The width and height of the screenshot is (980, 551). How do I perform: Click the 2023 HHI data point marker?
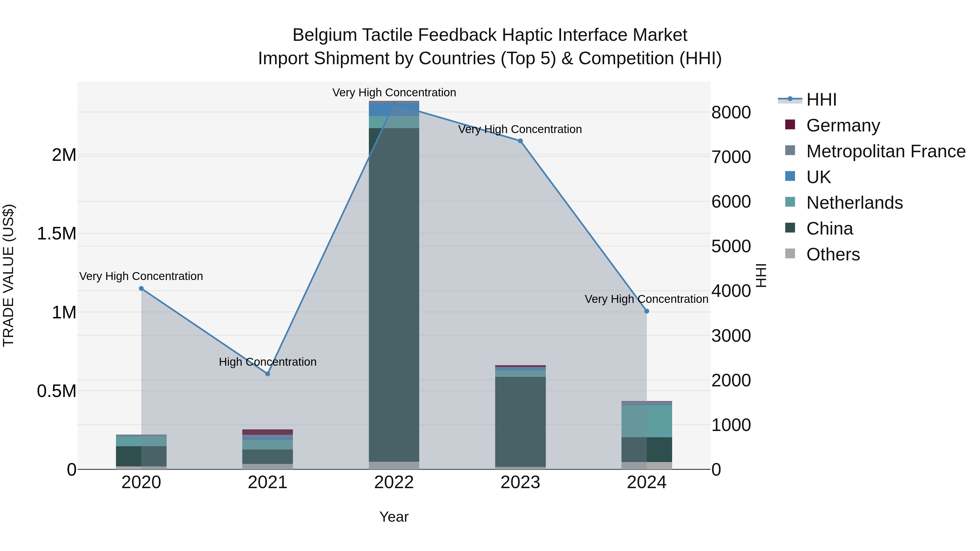(x=520, y=141)
